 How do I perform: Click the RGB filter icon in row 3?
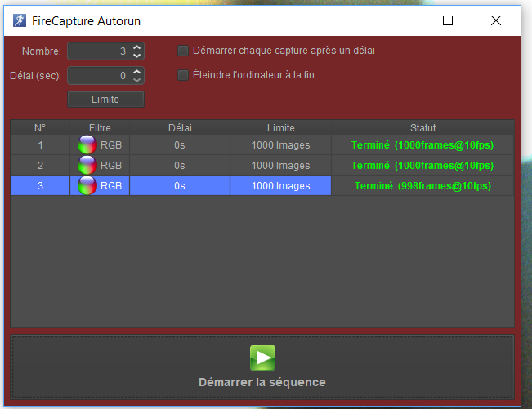[87, 185]
